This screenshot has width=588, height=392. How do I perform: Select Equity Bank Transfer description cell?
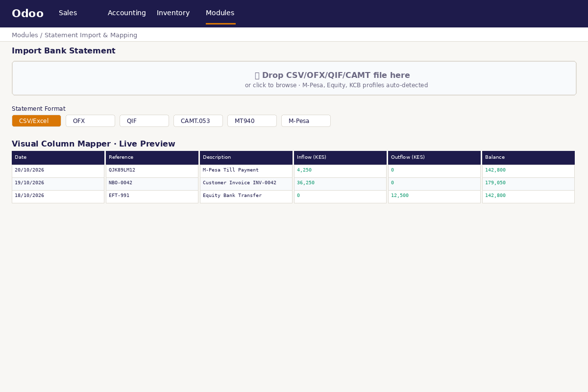[246, 196]
